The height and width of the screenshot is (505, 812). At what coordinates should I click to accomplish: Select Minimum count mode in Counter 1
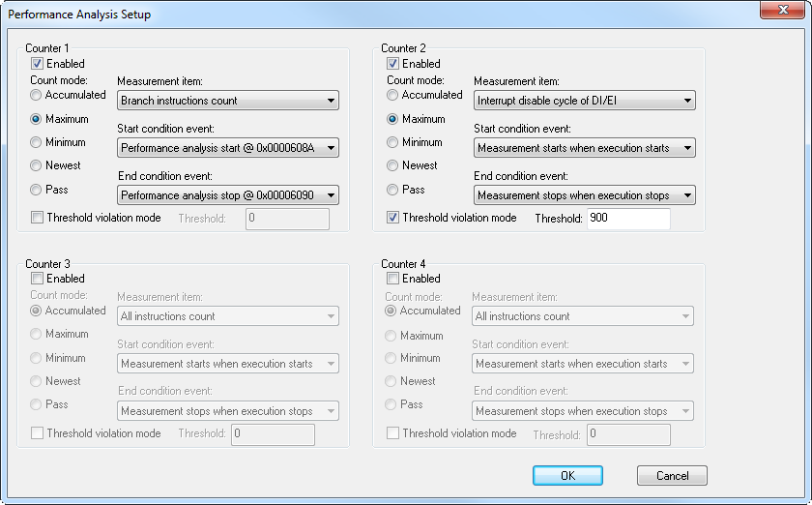tap(37, 143)
